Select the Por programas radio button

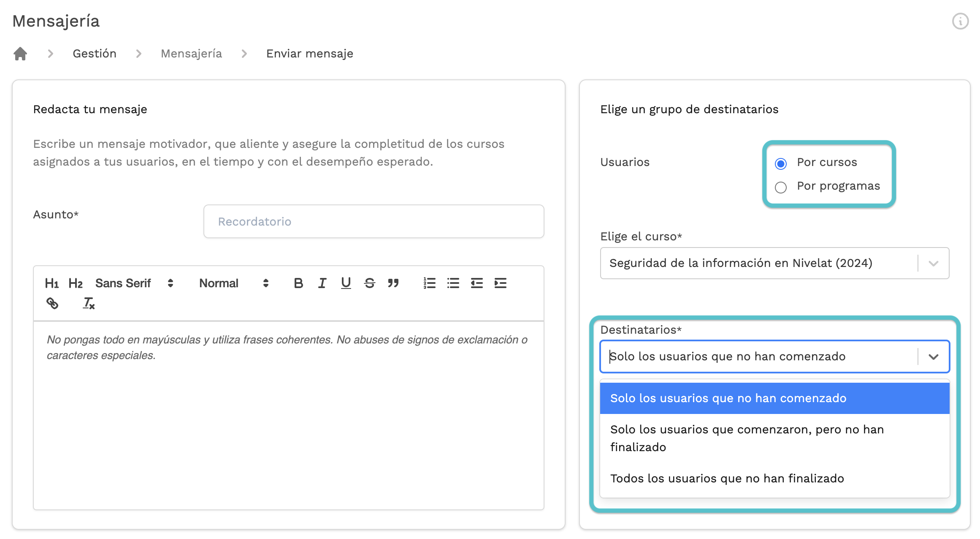(781, 187)
